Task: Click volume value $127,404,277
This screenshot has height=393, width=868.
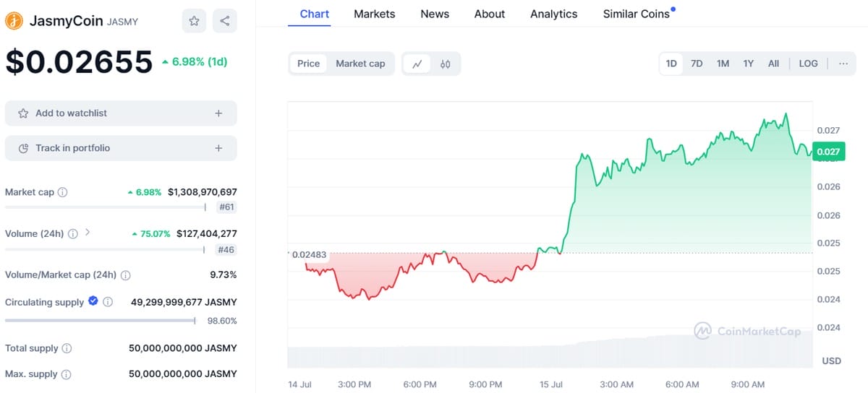Action: [x=207, y=234]
